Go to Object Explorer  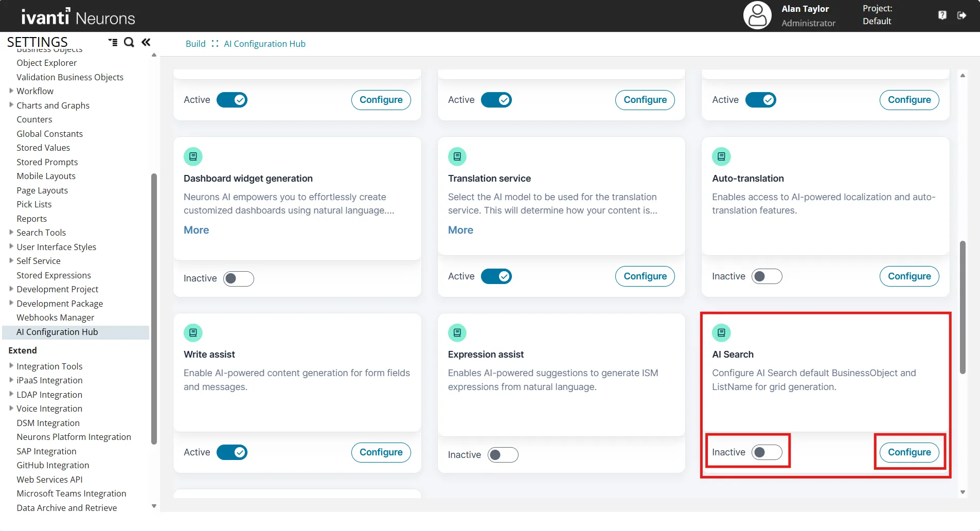(47, 63)
